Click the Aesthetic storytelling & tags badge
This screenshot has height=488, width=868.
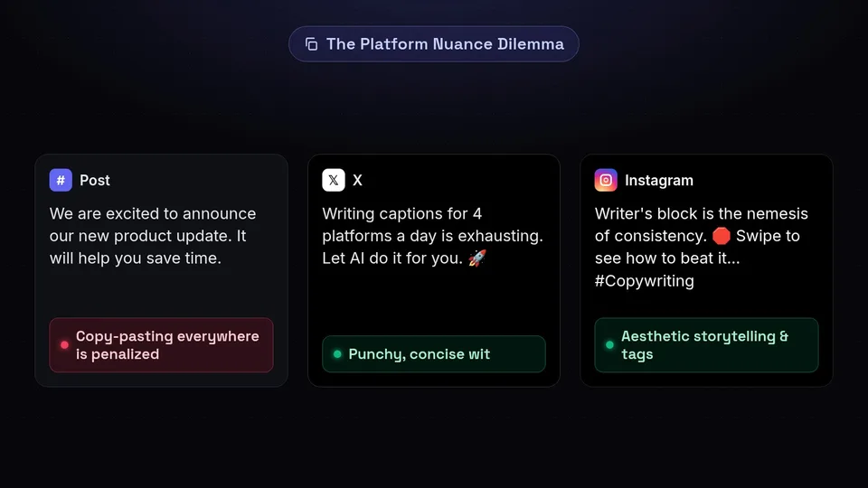click(706, 345)
